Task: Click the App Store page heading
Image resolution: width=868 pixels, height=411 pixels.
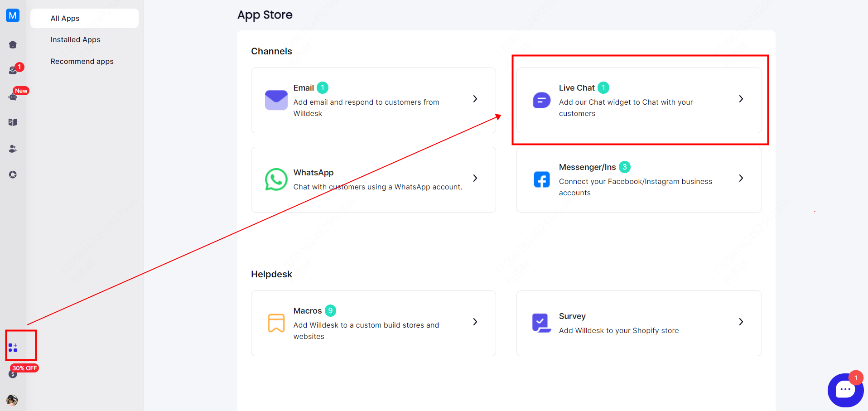Action: (265, 15)
